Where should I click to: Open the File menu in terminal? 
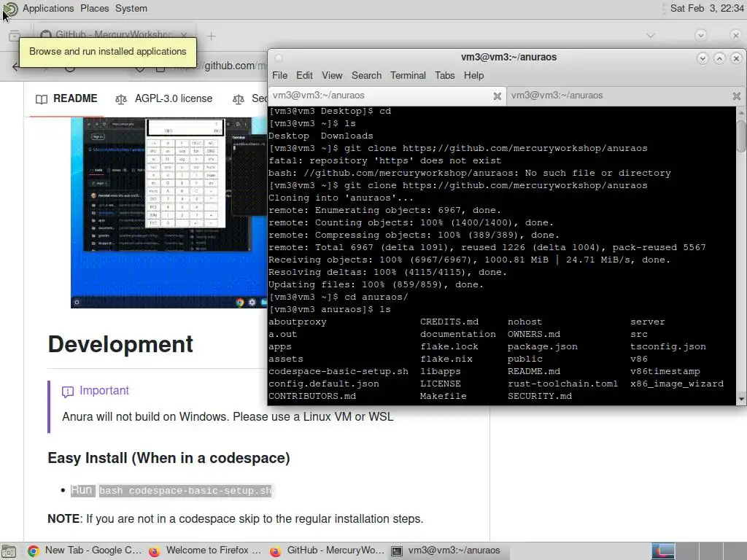[279, 75]
